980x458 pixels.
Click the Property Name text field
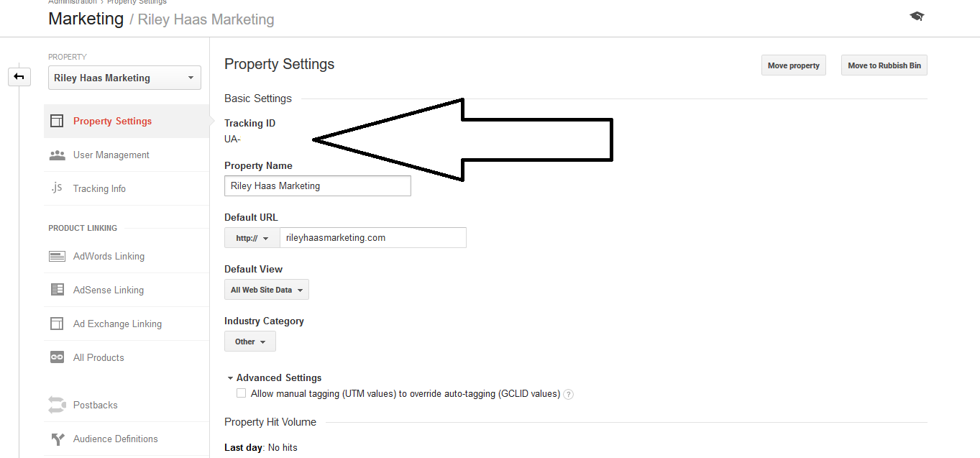[318, 186]
